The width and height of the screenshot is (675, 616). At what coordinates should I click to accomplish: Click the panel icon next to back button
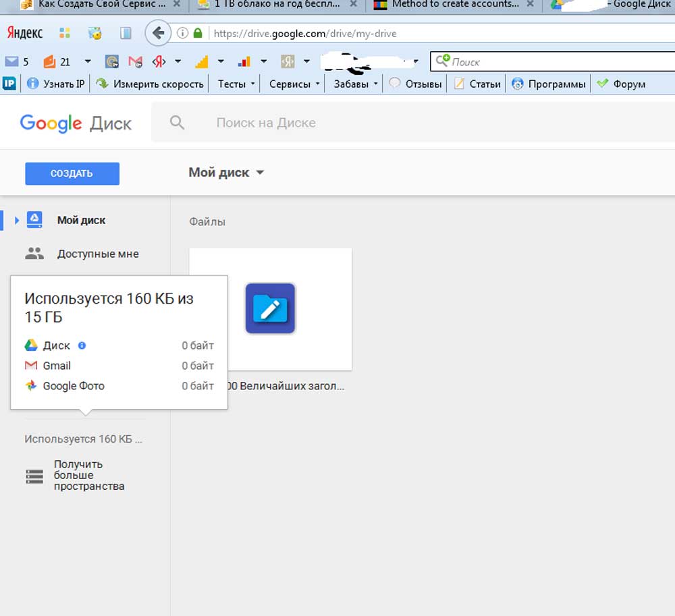(126, 33)
